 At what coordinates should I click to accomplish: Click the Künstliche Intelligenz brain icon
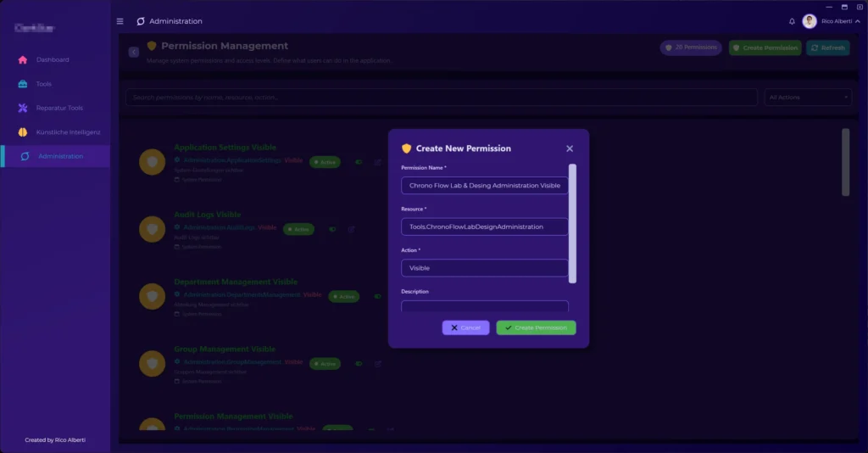tap(23, 132)
